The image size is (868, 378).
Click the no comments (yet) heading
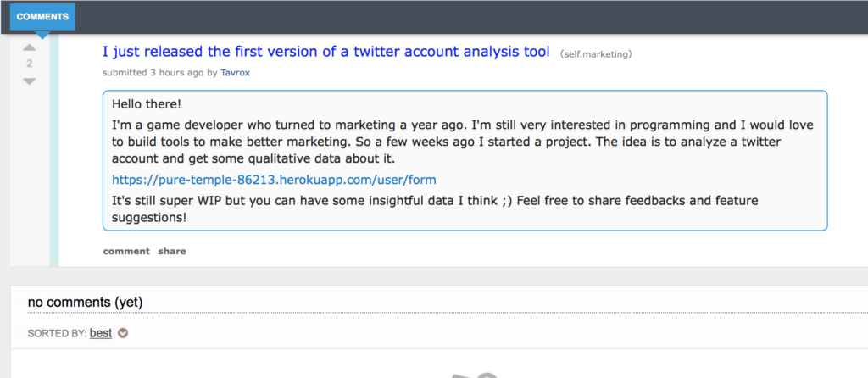[86, 303]
